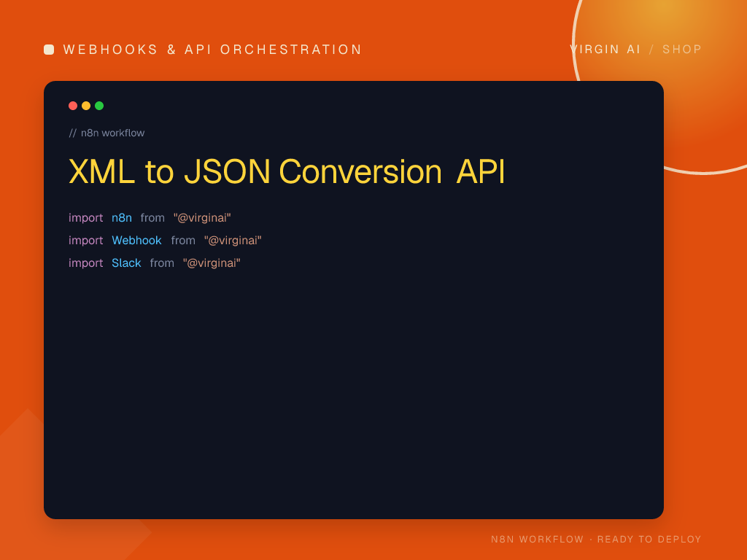
Task: Open the SHOP link at top right
Action: [x=682, y=49]
